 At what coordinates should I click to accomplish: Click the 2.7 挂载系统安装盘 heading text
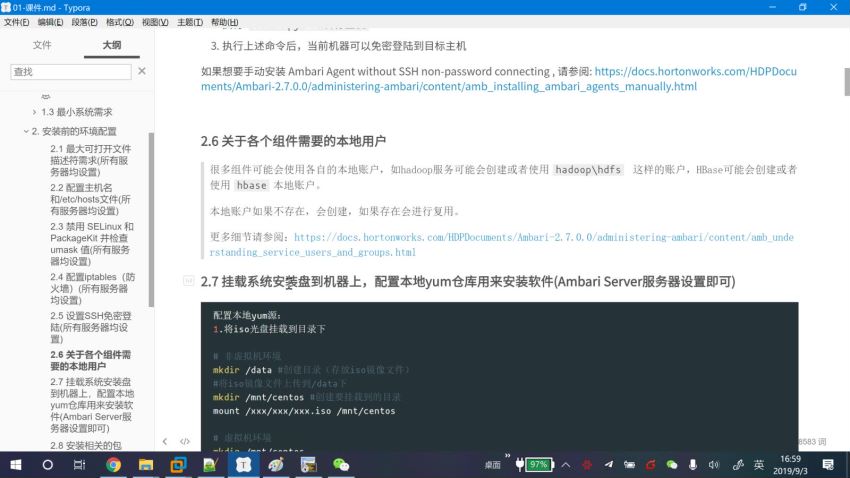pyautogui.click(x=468, y=281)
